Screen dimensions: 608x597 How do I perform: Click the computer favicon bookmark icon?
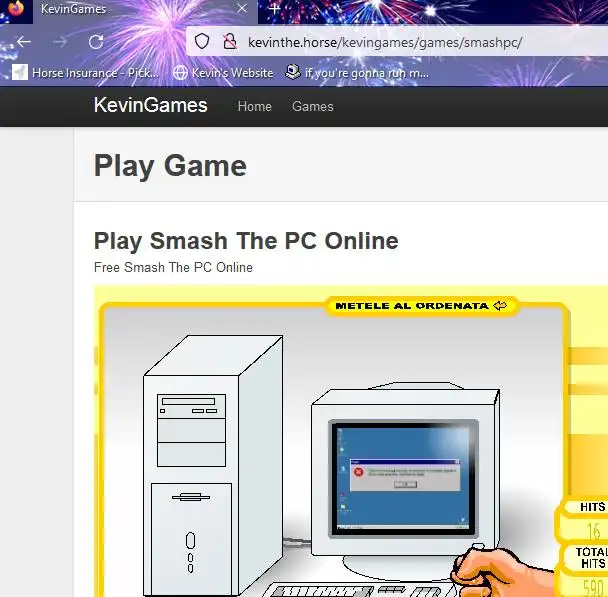pyautogui.click(x=293, y=72)
